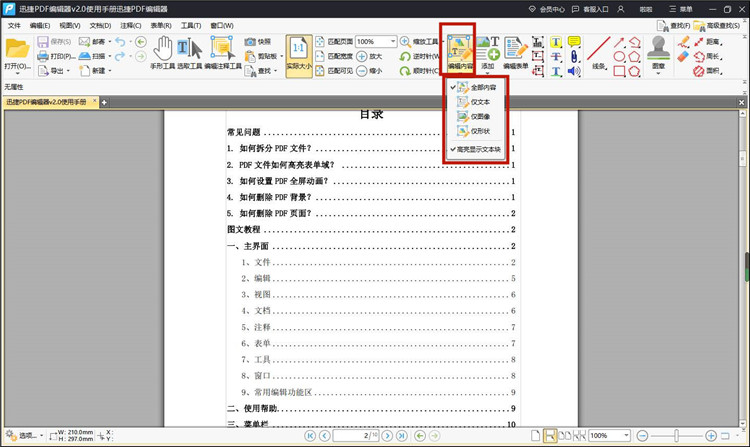The height and width of the screenshot is (447, 750).
Task: Select the sound speaker annotation tool
Action: point(574,71)
